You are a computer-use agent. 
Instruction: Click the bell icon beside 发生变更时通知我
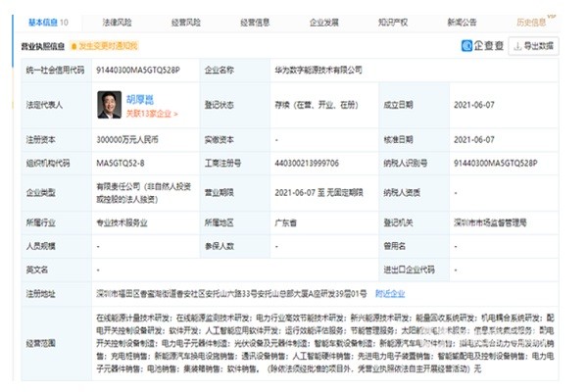73,46
